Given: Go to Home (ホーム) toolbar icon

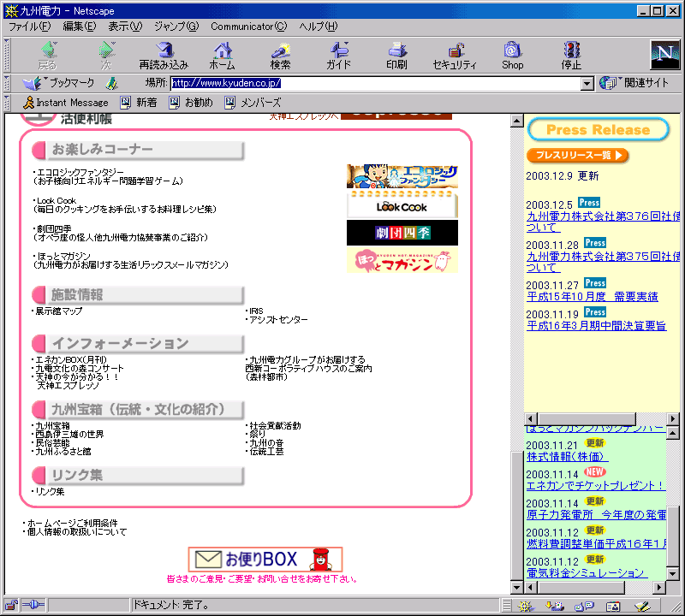Looking at the screenshot, I should [223, 56].
